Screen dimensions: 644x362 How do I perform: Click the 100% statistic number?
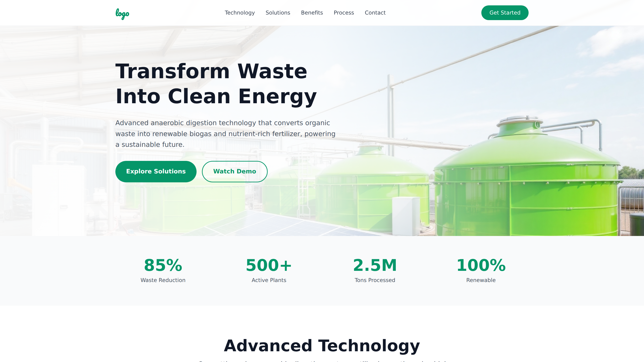481,265
